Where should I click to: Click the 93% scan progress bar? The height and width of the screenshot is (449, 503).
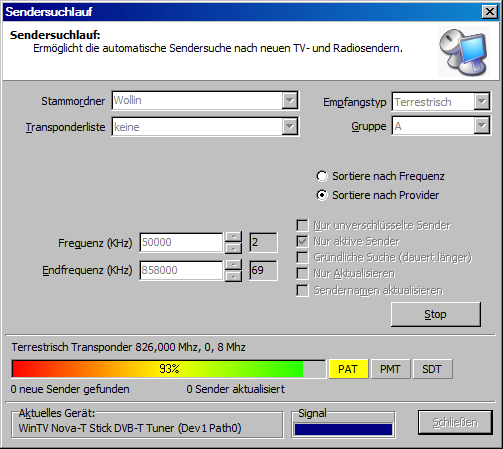pyautogui.click(x=169, y=369)
